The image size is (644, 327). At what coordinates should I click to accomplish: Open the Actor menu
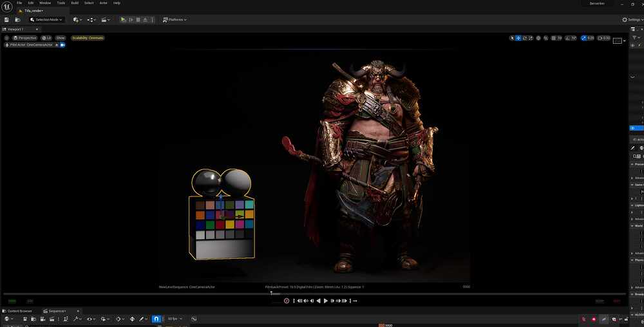[103, 3]
